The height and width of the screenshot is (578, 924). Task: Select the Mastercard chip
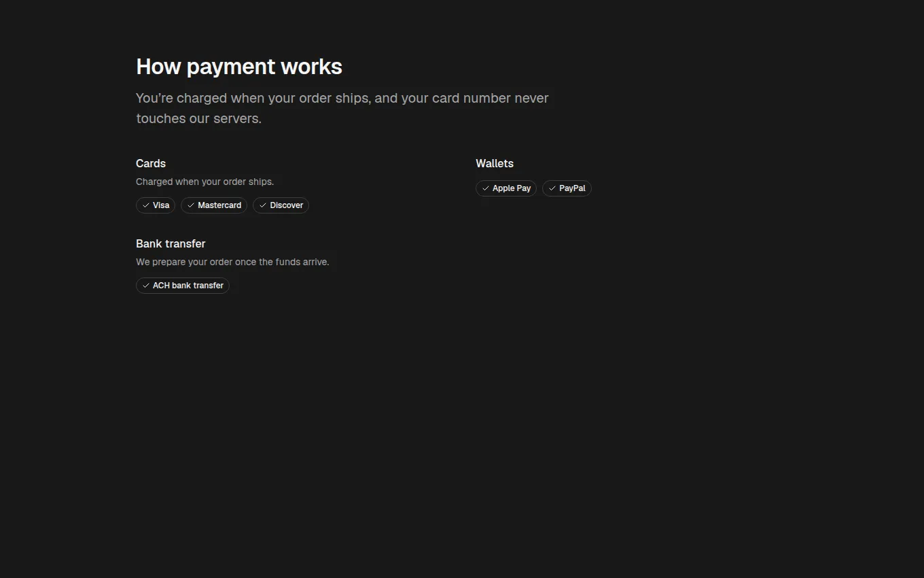pos(214,205)
